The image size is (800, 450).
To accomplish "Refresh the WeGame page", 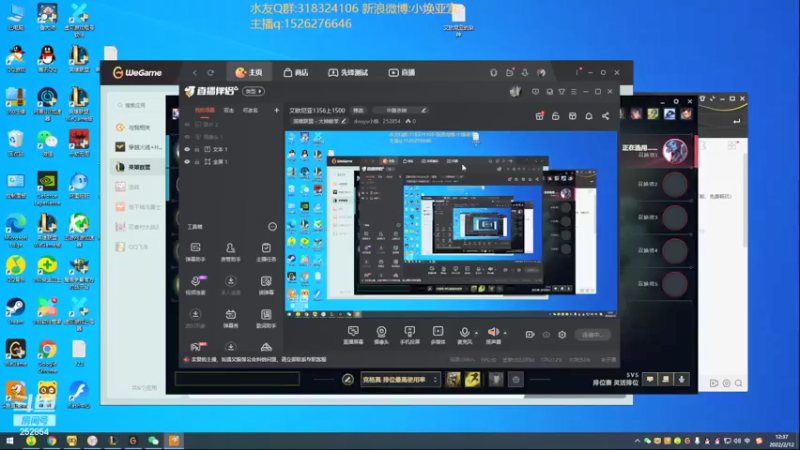I will (x=211, y=72).
